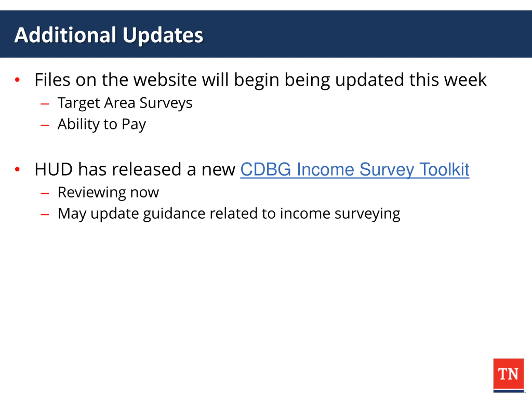Click the 'Target Area Surveys' sub-bullet text
Image resolution: width=532 pixels, height=399 pixels.
click(125, 103)
